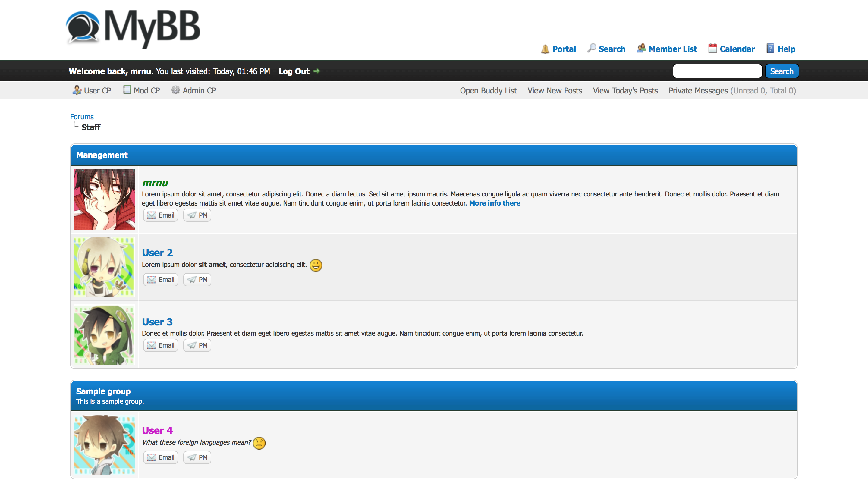Viewport: 868px width, 496px height.
Task: Click the Mod CP notepad icon
Action: pos(127,90)
